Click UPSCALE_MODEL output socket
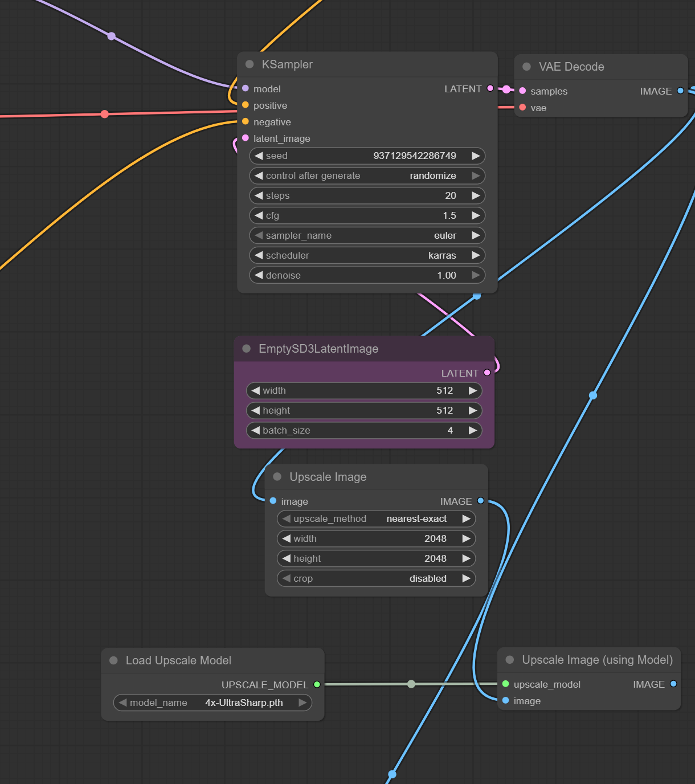The width and height of the screenshot is (695, 784). [317, 684]
